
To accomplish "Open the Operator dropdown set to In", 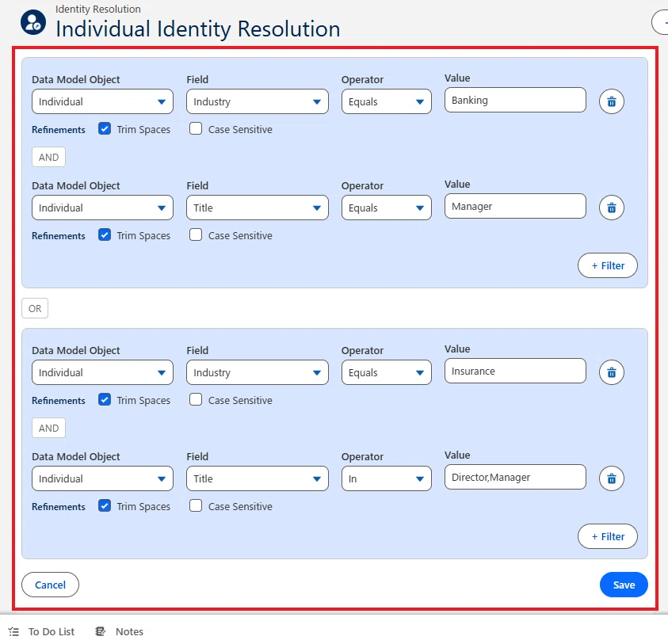I will [x=387, y=478].
